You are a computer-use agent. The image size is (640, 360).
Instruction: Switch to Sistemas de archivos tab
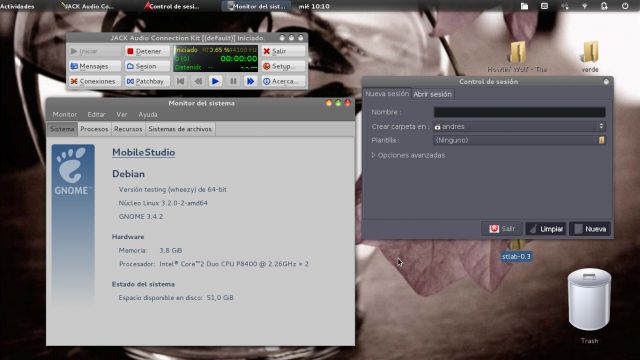pyautogui.click(x=180, y=129)
